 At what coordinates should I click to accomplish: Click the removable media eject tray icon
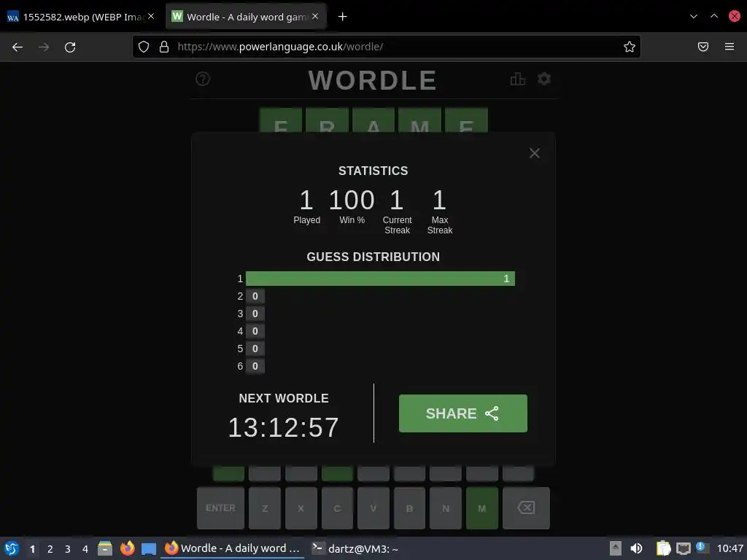click(x=616, y=548)
